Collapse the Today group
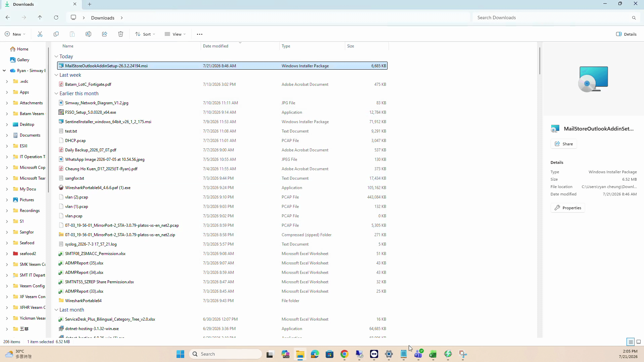Screen dimensions: 644x362 [56, 57]
